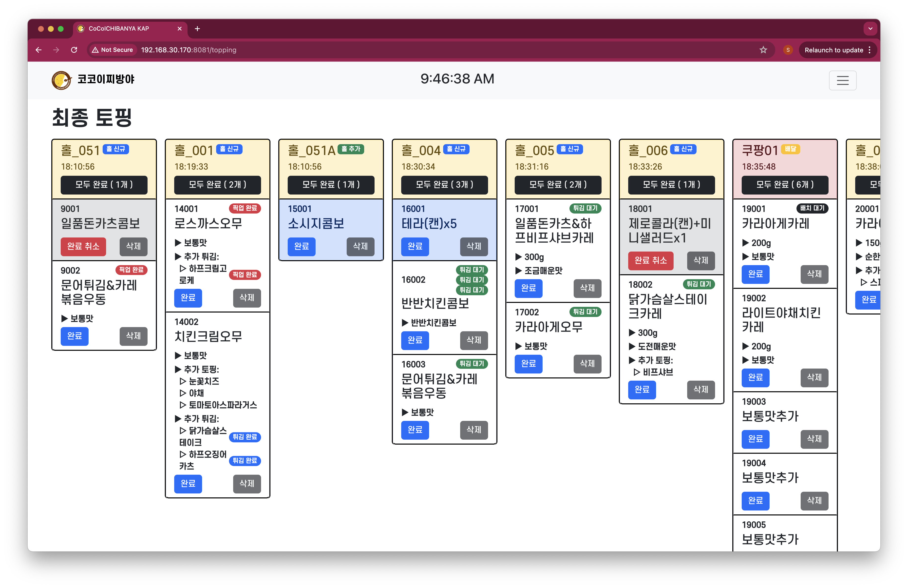
Task: Close the CoCoICHIBANYA KAP tab
Action: click(x=179, y=29)
